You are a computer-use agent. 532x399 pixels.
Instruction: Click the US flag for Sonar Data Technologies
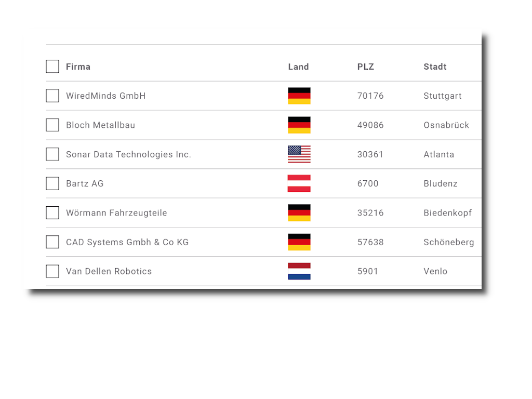(299, 154)
